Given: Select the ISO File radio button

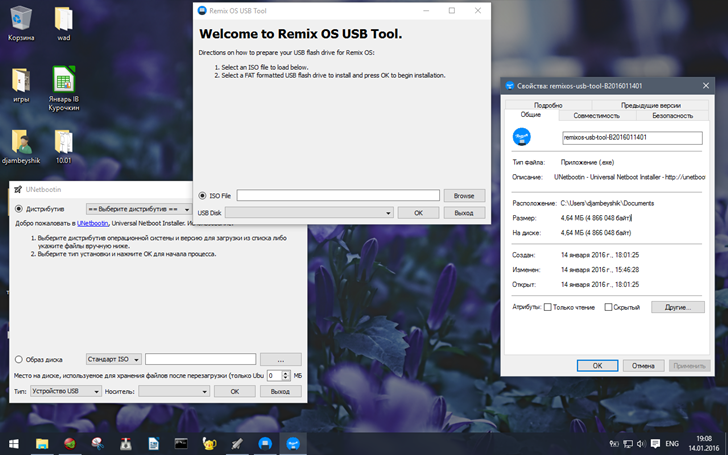Looking at the screenshot, I should pos(202,195).
